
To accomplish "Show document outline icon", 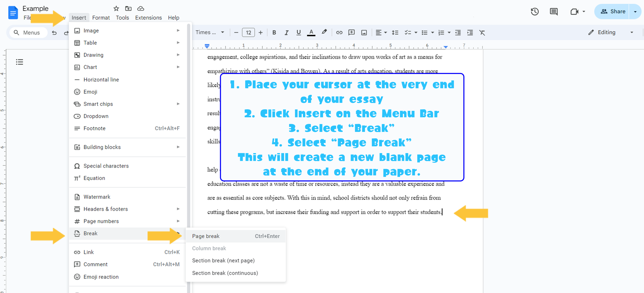I will [20, 62].
